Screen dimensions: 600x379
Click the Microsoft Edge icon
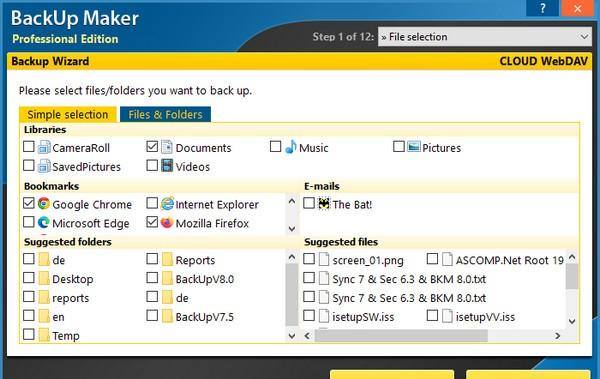coord(44,222)
